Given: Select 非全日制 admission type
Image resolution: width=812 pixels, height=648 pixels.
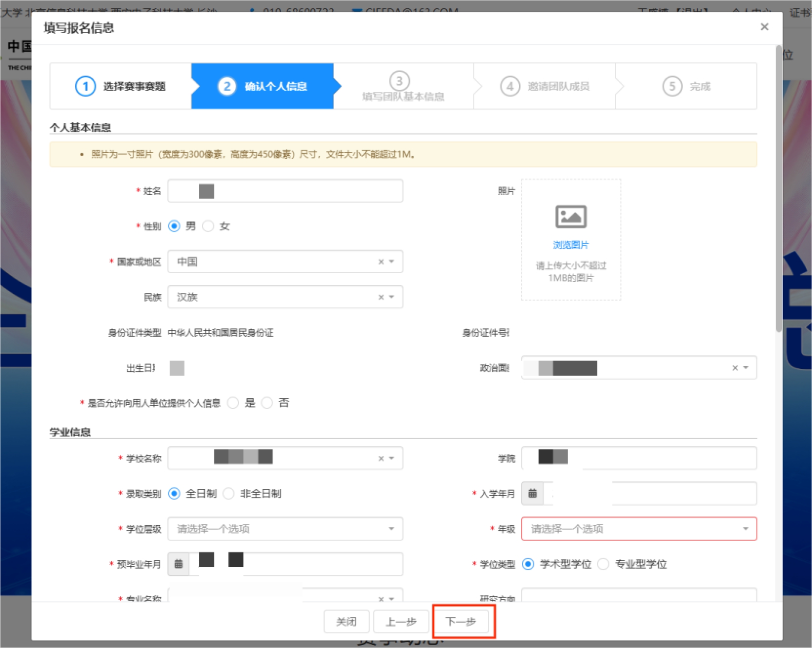Looking at the screenshot, I should pos(229,494).
